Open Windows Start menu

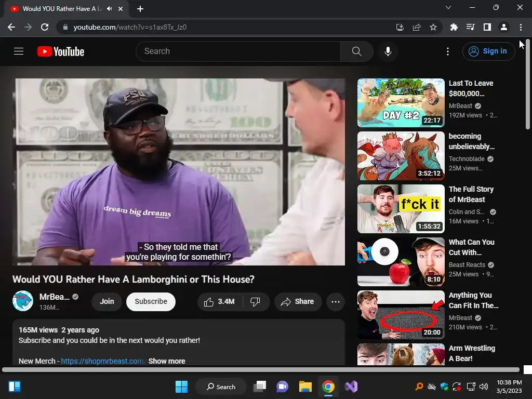181,387
